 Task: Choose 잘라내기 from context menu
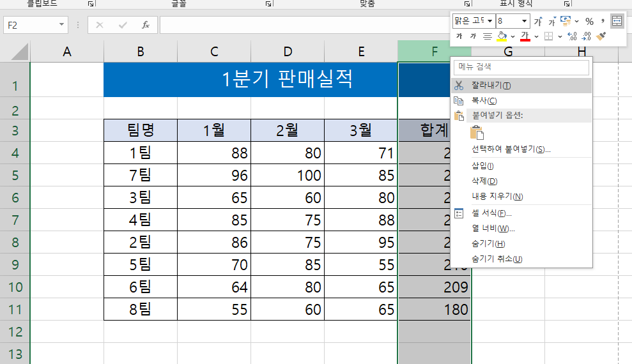pyautogui.click(x=521, y=86)
